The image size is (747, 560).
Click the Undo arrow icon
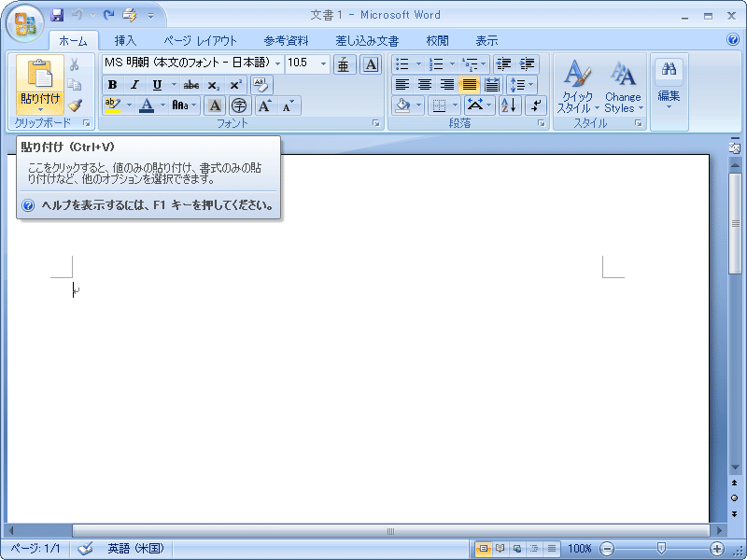[x=78, y=15]
